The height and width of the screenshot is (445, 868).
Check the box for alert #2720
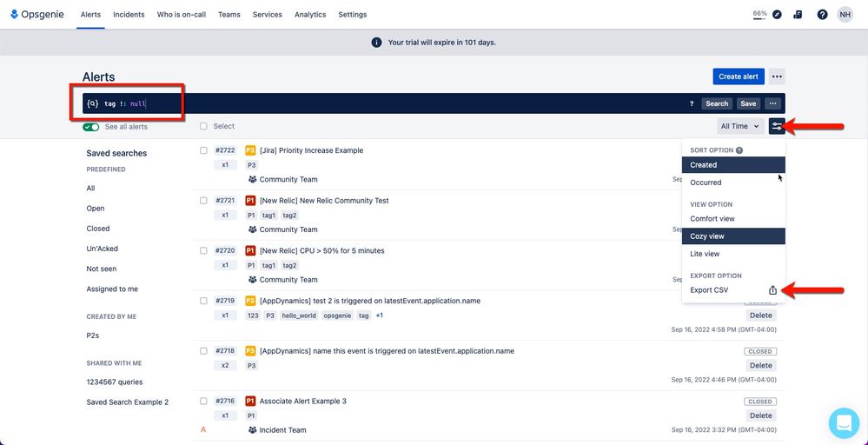(x=203, y=250)
